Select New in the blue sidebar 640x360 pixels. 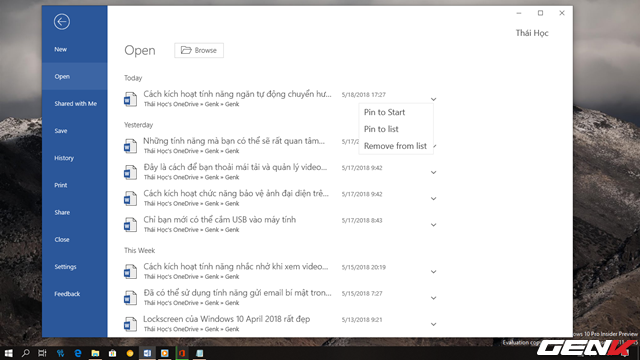click(75, 49)
